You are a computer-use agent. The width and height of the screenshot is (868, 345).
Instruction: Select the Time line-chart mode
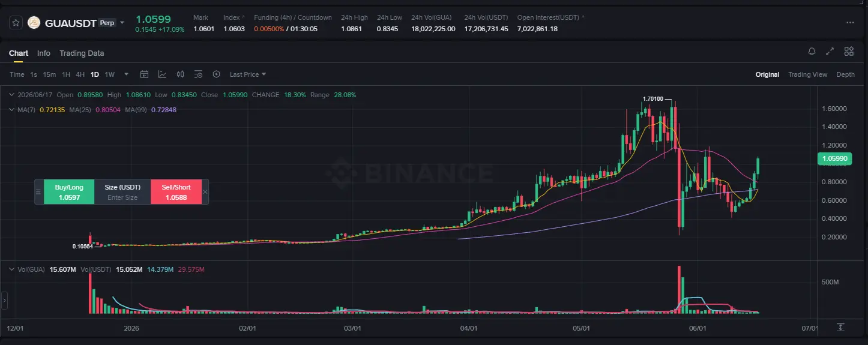[17, 74]
